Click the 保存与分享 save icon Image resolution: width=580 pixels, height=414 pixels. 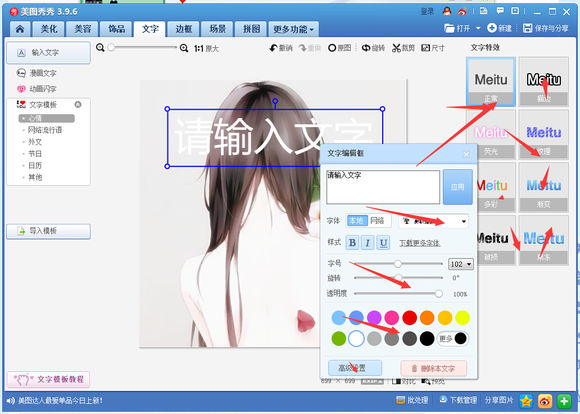527,28
